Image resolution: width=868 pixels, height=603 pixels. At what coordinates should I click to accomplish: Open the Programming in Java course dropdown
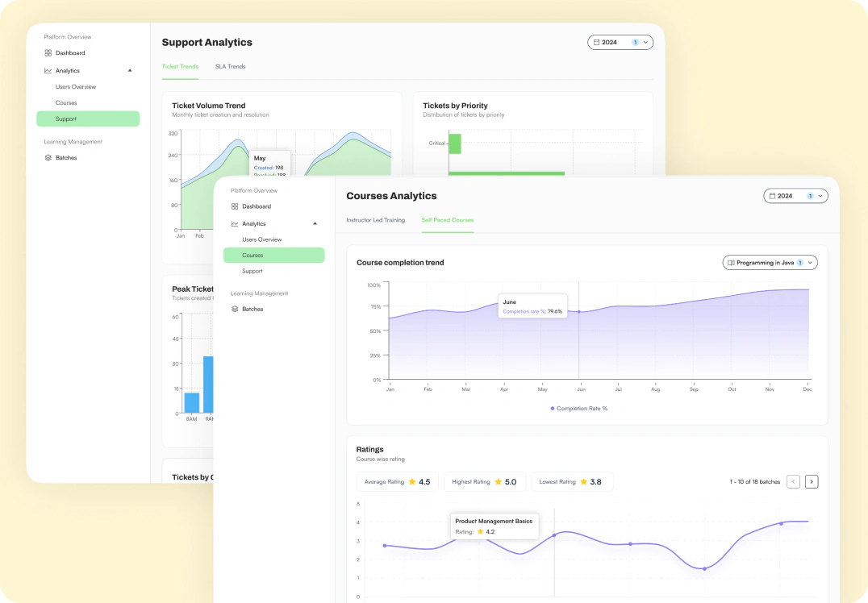click(770, 263)
